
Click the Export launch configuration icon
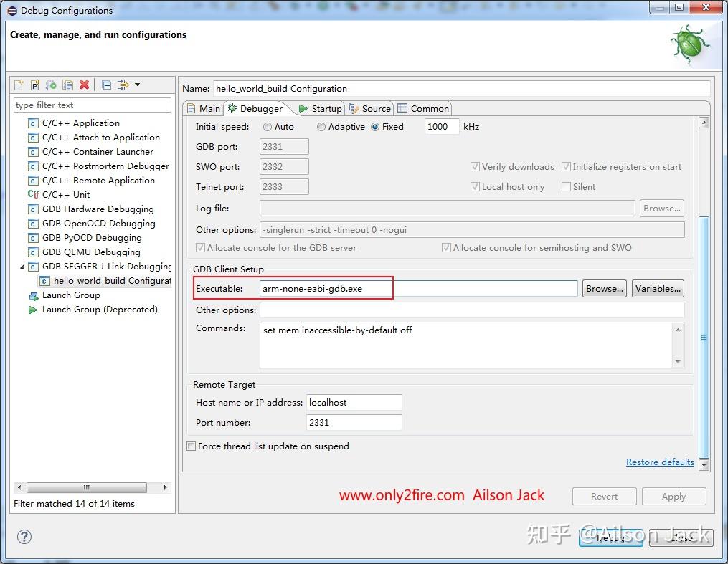[51, 85]
